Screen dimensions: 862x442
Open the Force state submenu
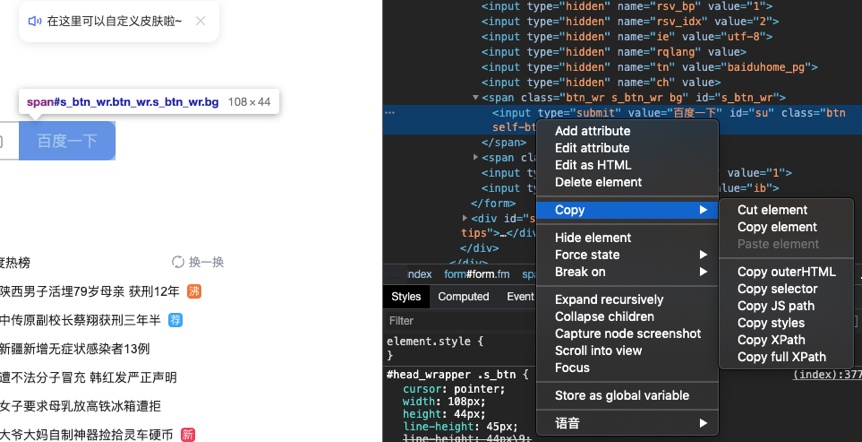coord(627,255)
